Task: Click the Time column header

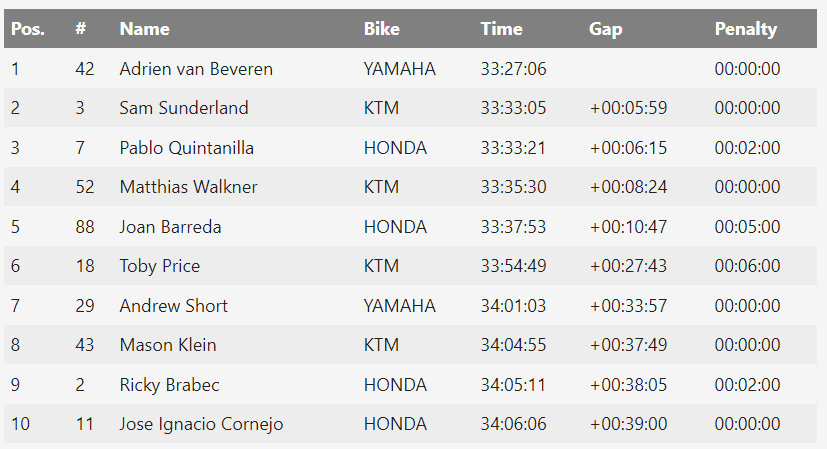Action: [x=501, y=29]
